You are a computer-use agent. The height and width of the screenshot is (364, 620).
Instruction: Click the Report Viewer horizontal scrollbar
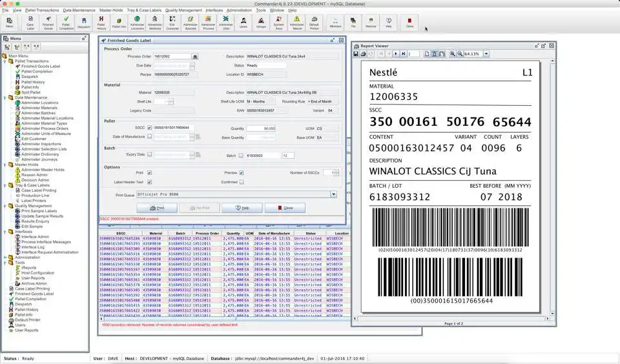451,318
